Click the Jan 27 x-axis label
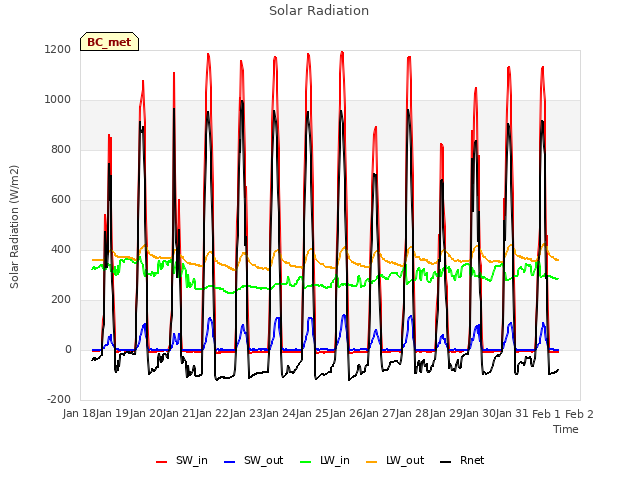Image resolution: width=640 pixels, height=480 pixels. tap(379, 413)
